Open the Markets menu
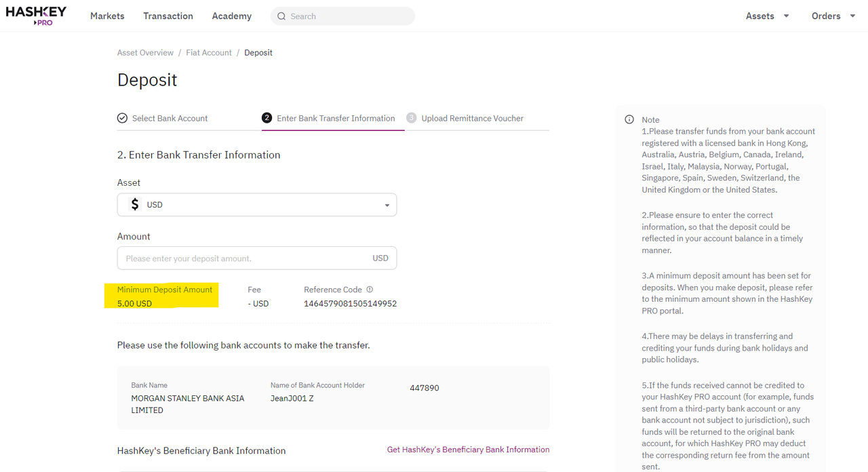 (107, 16)
